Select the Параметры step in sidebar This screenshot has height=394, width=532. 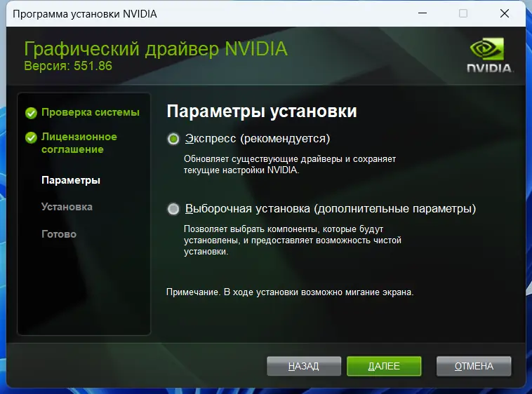click(71, 180)
